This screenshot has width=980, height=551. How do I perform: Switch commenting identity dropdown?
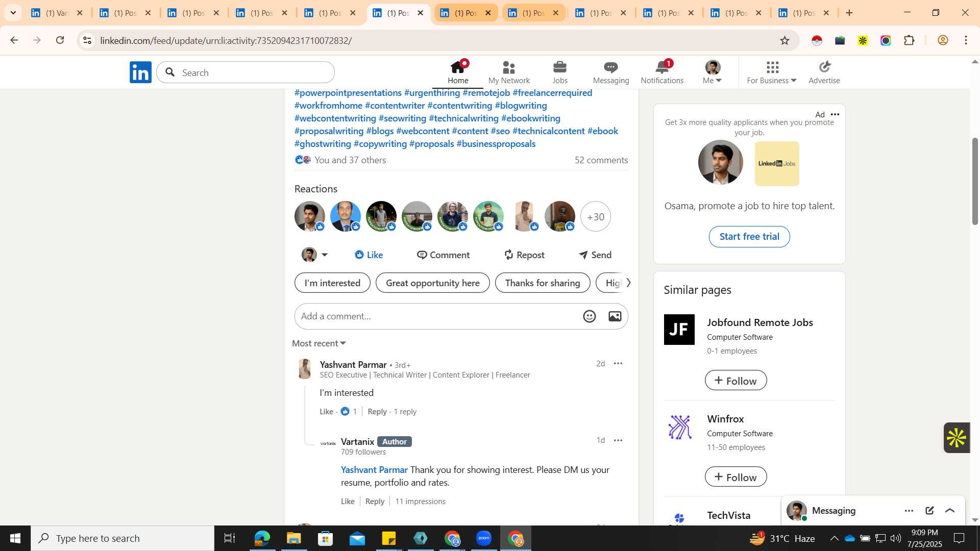pos(314,255)
